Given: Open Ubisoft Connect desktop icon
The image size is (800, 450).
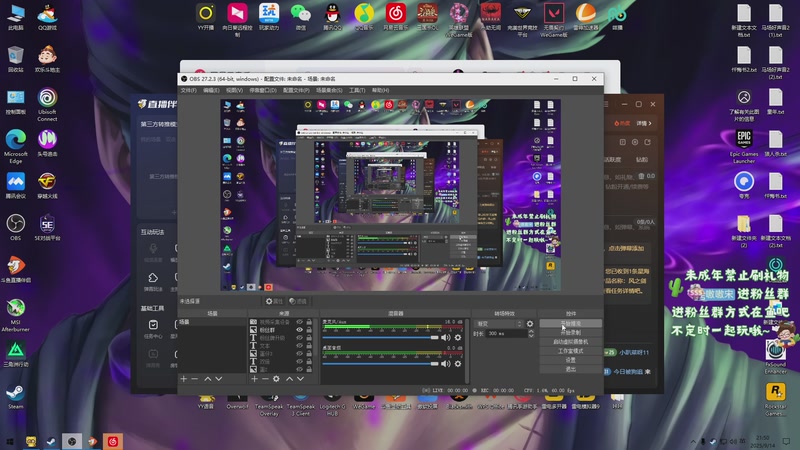Looking at the screenshot, I should [x=47, y=105].
